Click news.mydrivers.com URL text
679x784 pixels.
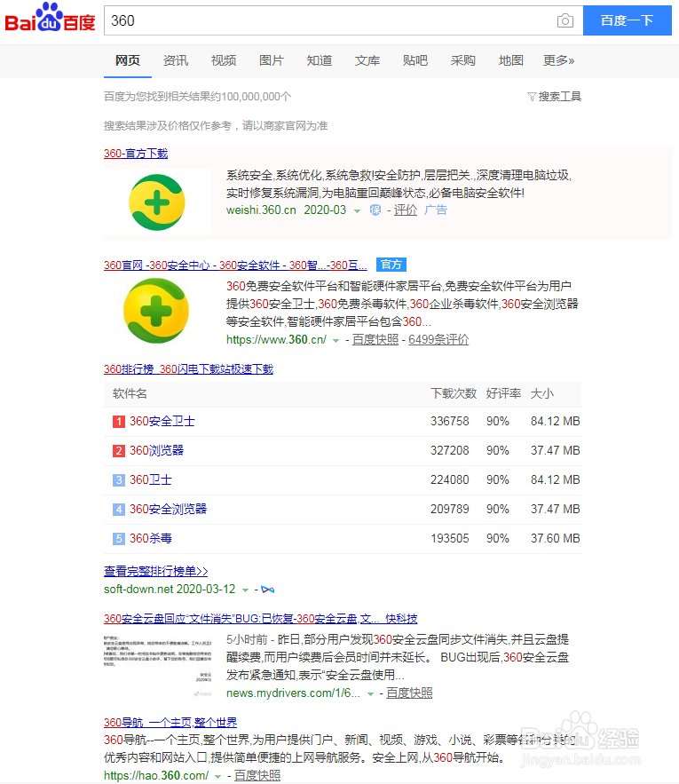pos(293,693)
